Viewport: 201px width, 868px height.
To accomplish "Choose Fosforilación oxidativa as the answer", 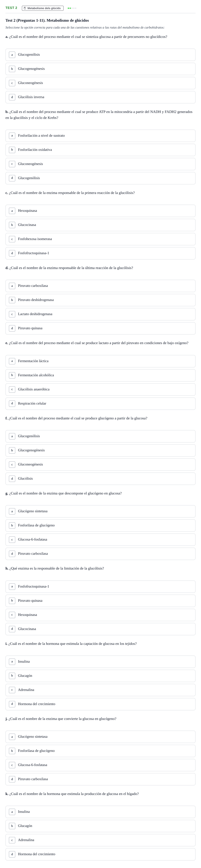I will [100, 150].
